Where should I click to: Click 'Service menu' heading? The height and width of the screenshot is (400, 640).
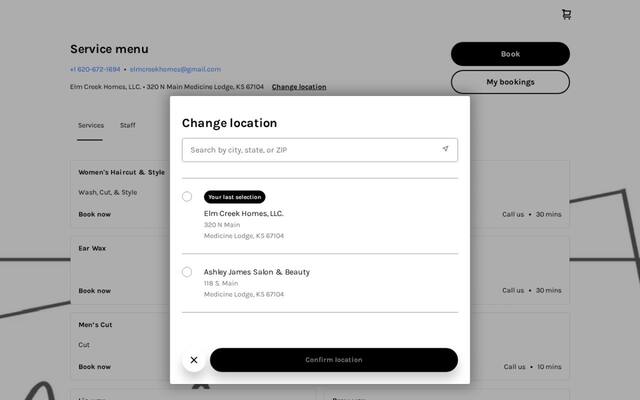click(109, 49)
